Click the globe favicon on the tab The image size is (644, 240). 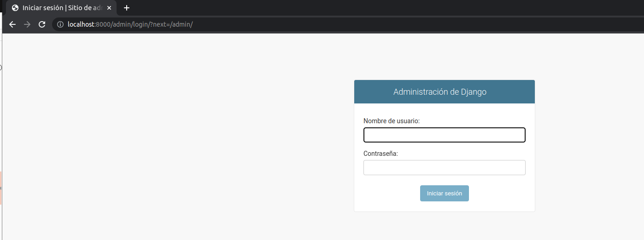pyautogui.click(x=15, y=8)
